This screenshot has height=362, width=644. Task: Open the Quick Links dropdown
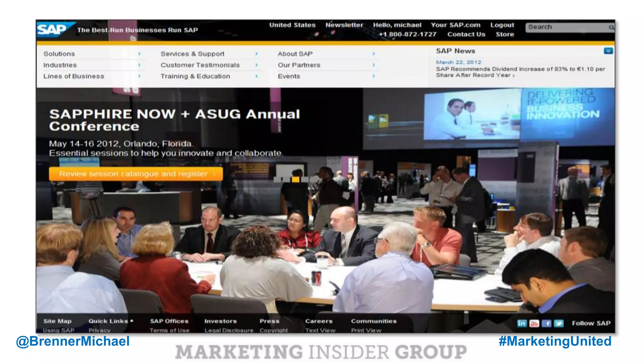tap(111, 321)
